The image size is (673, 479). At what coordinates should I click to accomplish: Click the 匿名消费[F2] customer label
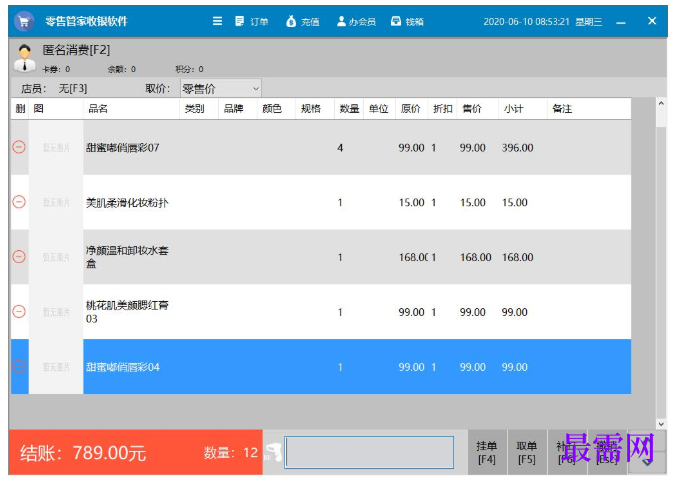[x=76, y=50]
